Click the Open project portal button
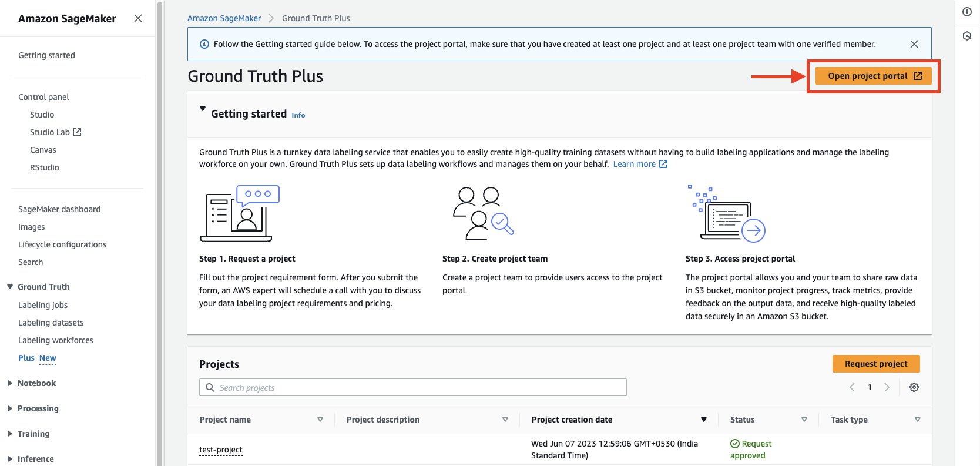This screenshot has width=980, height=466. point(874,76)
